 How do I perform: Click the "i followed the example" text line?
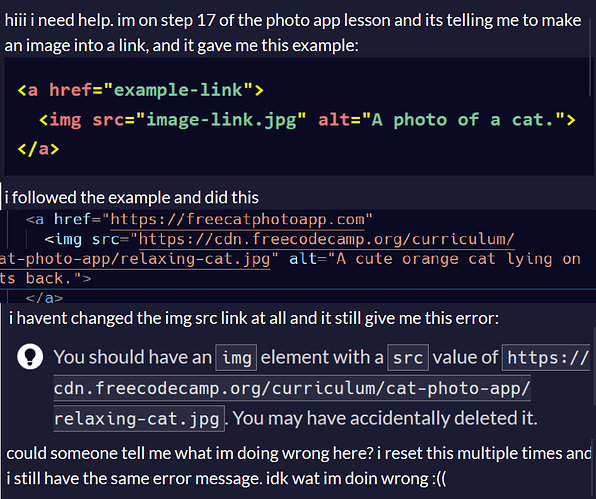(x=132, y=198)
